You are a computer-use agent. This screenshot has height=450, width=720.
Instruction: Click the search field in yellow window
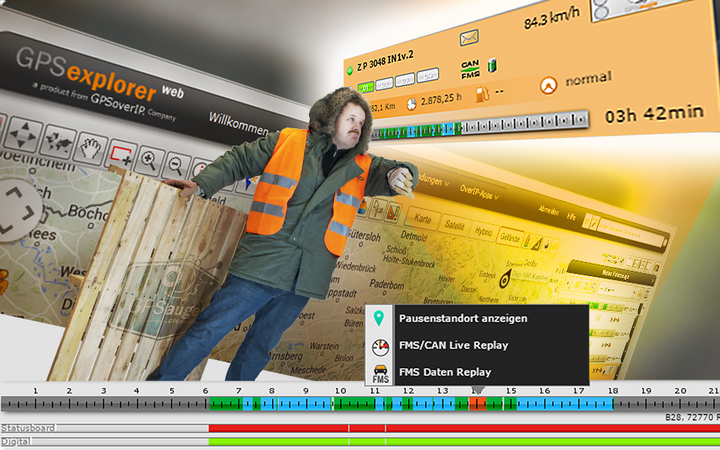[631, 232]
